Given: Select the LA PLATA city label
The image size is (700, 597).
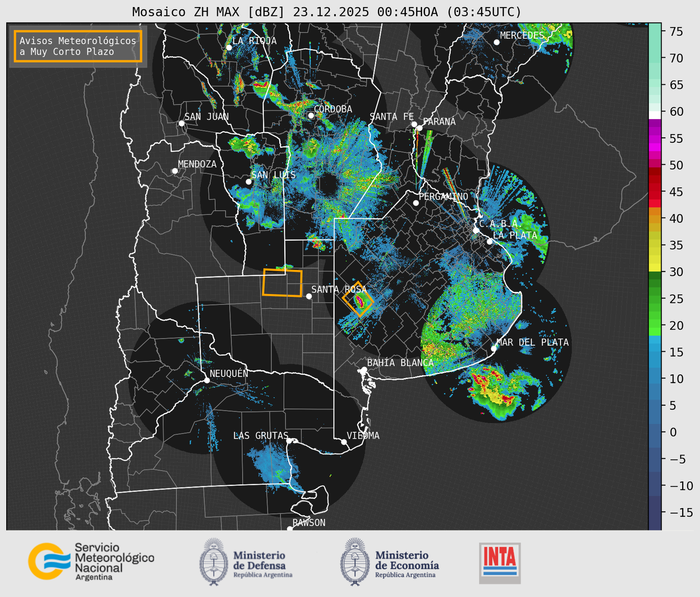Looking at the screenshot, I should coord(515,235).
